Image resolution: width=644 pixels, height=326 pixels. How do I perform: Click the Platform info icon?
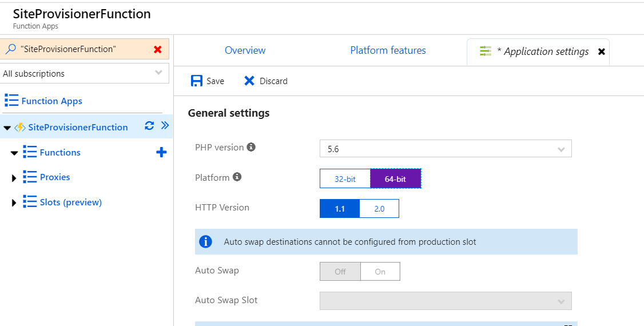coord(237,177)
